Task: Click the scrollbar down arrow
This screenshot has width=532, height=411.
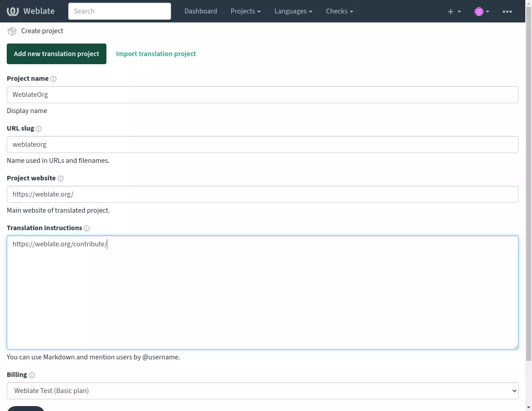Action: [528, 407]
